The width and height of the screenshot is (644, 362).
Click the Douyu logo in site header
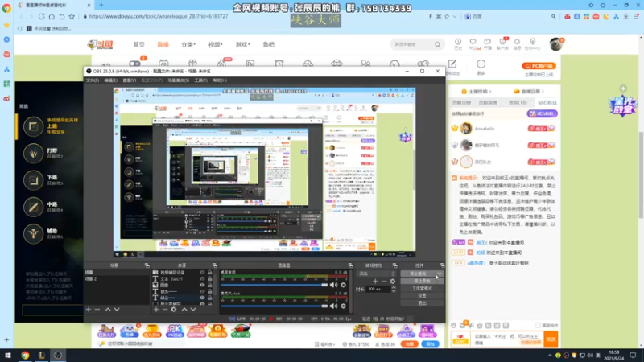(101, 44)
